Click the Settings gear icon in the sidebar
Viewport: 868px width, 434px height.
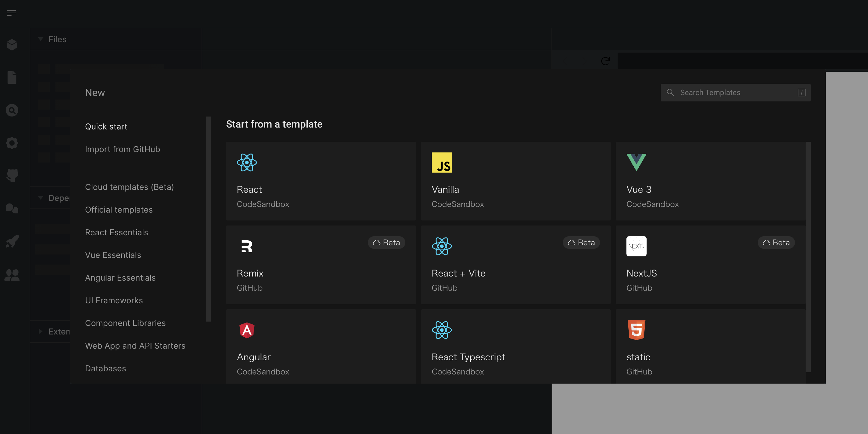[x=12, y=143]
